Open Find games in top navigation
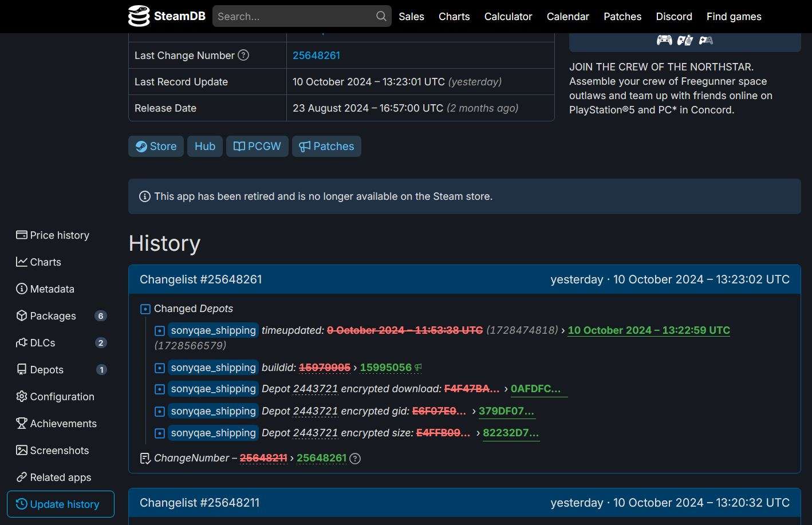 pos(734,17)
